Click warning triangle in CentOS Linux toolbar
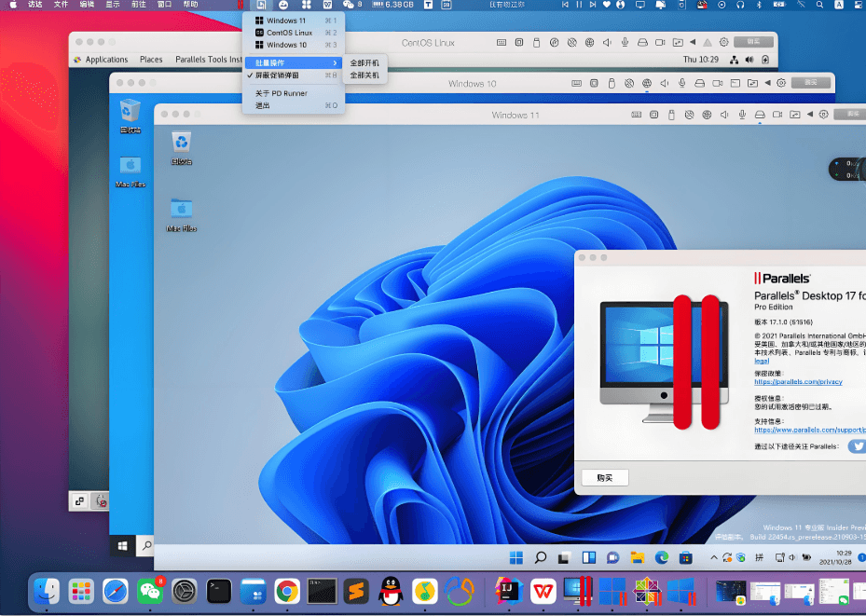 tap(708, 43)
